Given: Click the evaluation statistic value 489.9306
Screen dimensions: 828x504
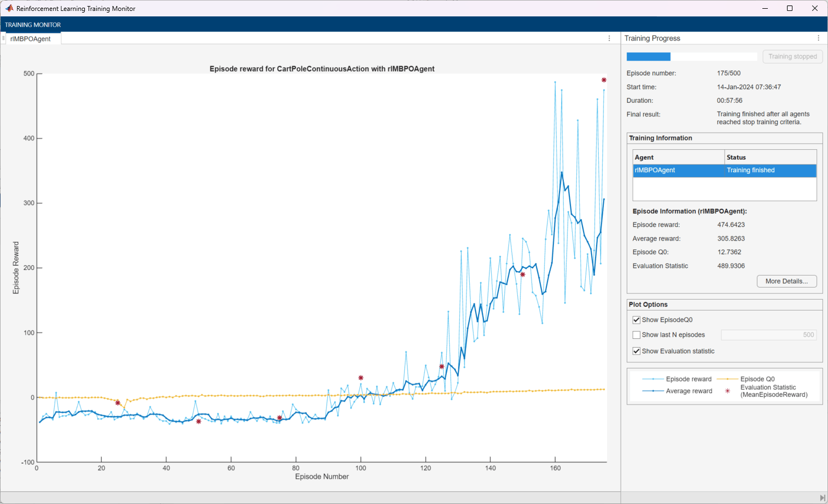Looking at the screenshot, I should tap(731, 266).
